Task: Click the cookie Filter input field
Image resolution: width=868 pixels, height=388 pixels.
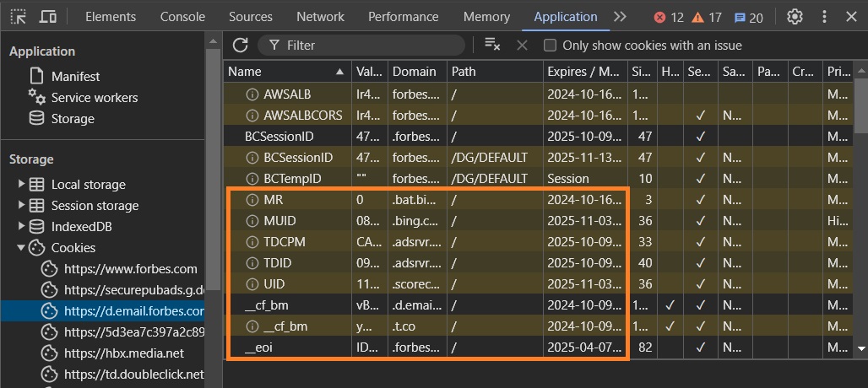Action: (372, 46)
